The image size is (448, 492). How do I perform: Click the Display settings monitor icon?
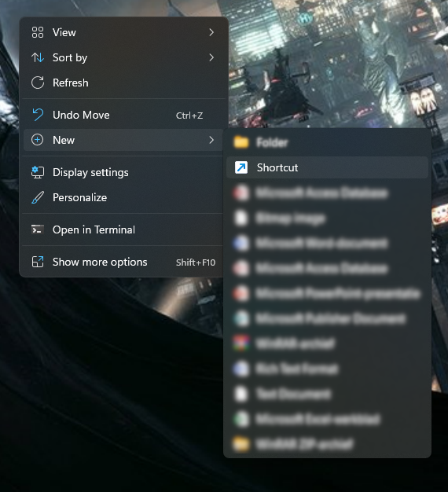pyautogui.click(x=38, y=172)
